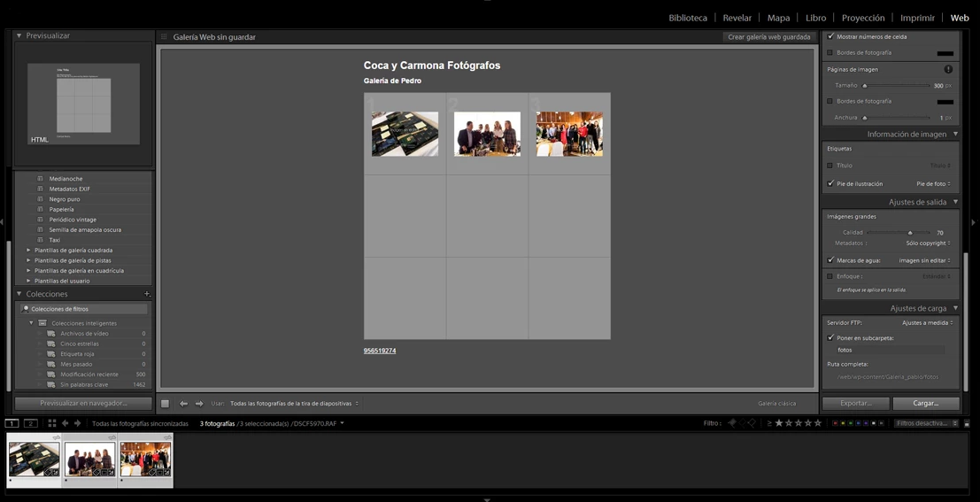980x502 pixels.
Task: Collapse Ajustes de salida panel
Action: (x=955, y=202)
